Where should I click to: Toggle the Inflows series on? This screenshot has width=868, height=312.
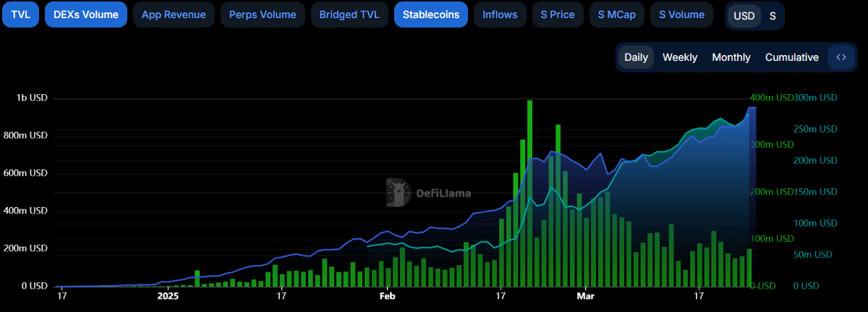(x=500, y=14)
